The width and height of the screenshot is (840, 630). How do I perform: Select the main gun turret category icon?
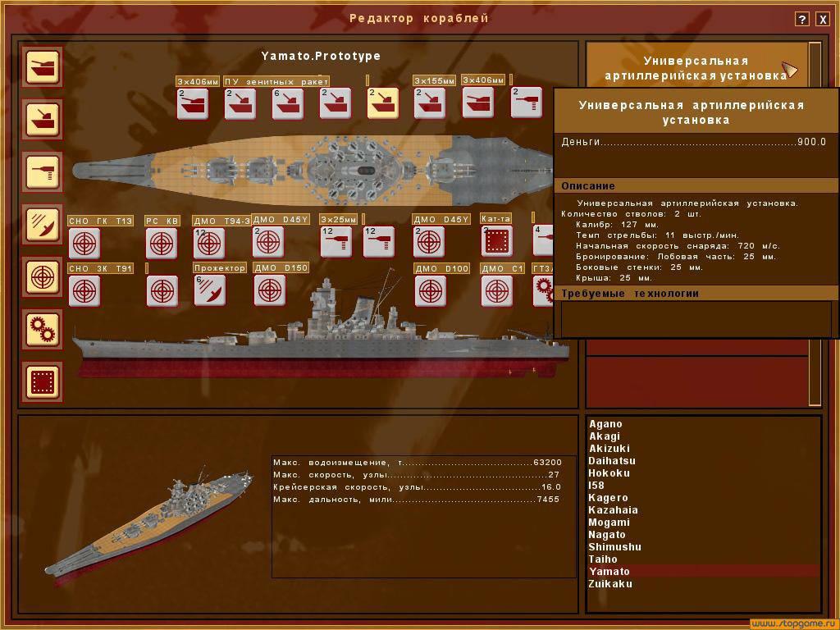pyautogui.click(x=41, y=67)
